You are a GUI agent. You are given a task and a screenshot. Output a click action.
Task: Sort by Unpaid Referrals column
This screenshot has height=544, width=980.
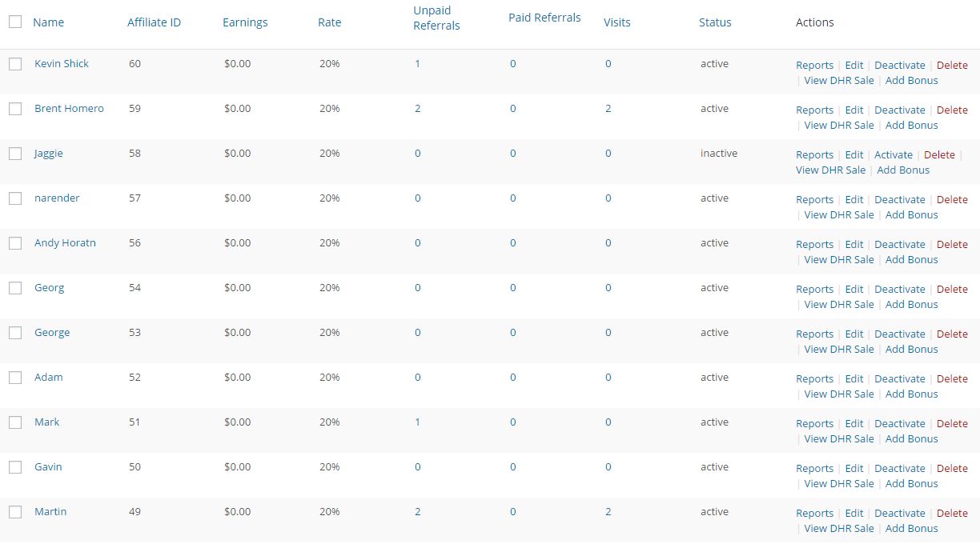[436, 18]
